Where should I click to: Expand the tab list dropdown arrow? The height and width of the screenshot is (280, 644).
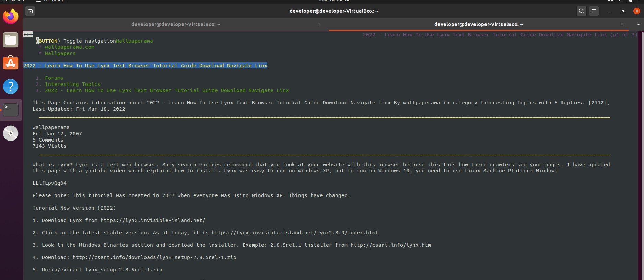(638, 24)
